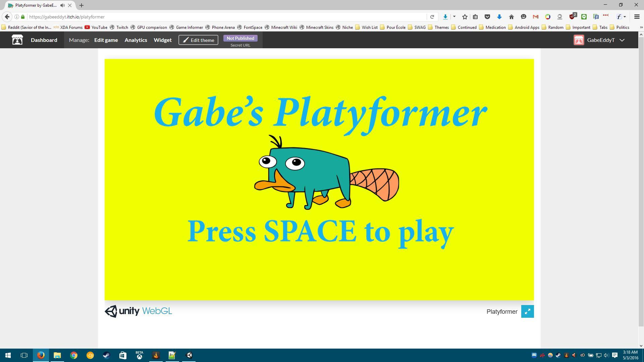Image resolution: width=644 pixels, height=362 pixels.
Task: Mute tab using the speaker icon
Action: click(62, 5)
